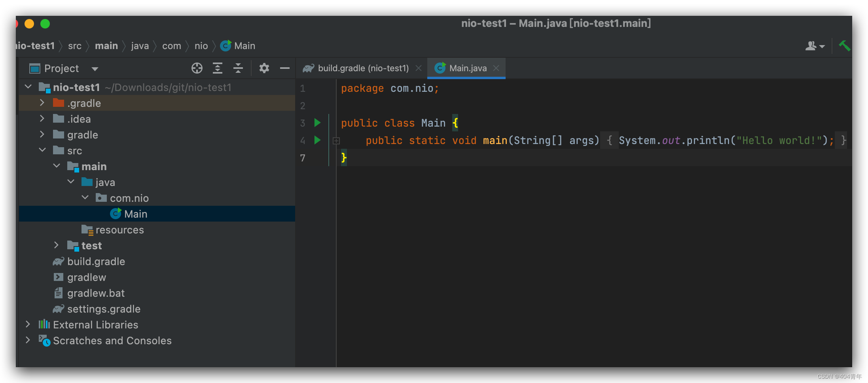The height and width of the screenshot is (383, 868).
Task: Click the green wrench icon in top right corner
Action: click(845, 46)
